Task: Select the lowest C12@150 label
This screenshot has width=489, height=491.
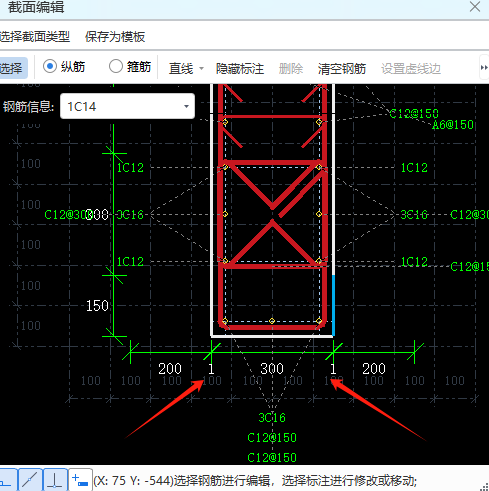Action: click(x=272, y=457)
